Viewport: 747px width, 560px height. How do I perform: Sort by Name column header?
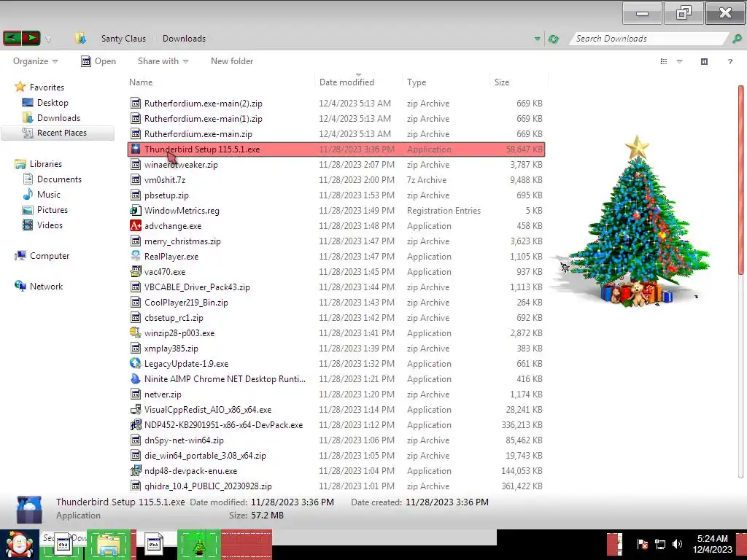141,82
